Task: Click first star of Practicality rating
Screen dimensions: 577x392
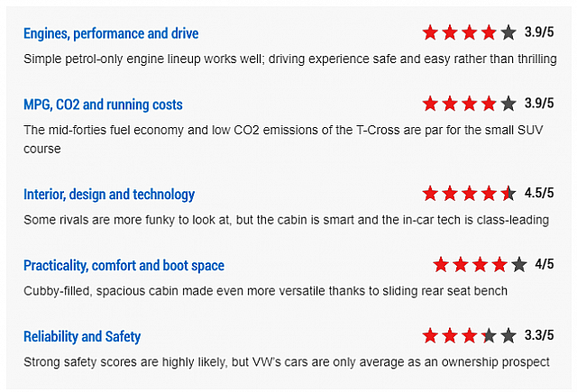Action: [441, 265]
